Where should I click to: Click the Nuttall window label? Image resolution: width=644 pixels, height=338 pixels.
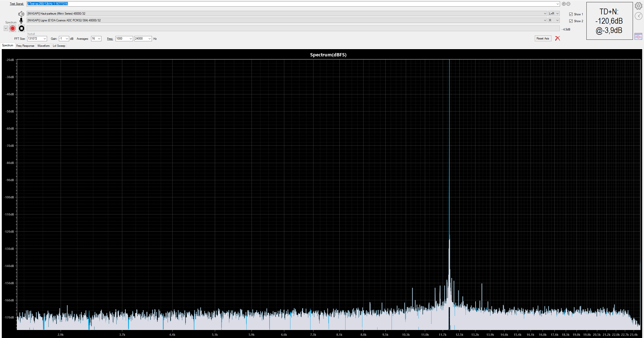click(31, 34)
